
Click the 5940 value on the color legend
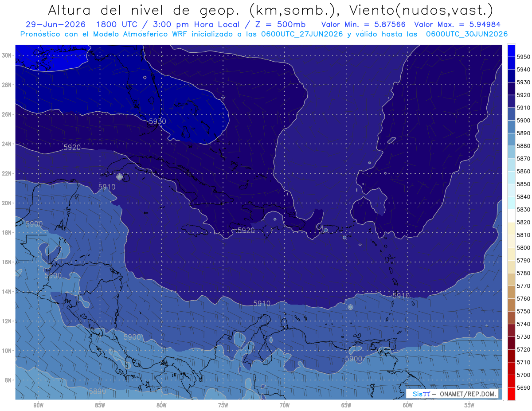point(524,70)
